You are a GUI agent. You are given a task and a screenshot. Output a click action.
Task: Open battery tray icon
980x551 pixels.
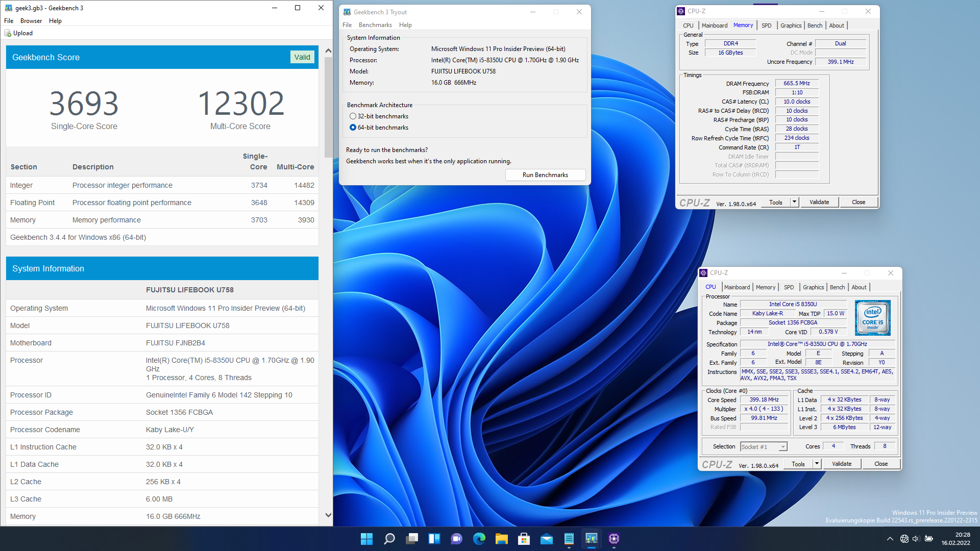pyautogui.click(x=929, y=539)
